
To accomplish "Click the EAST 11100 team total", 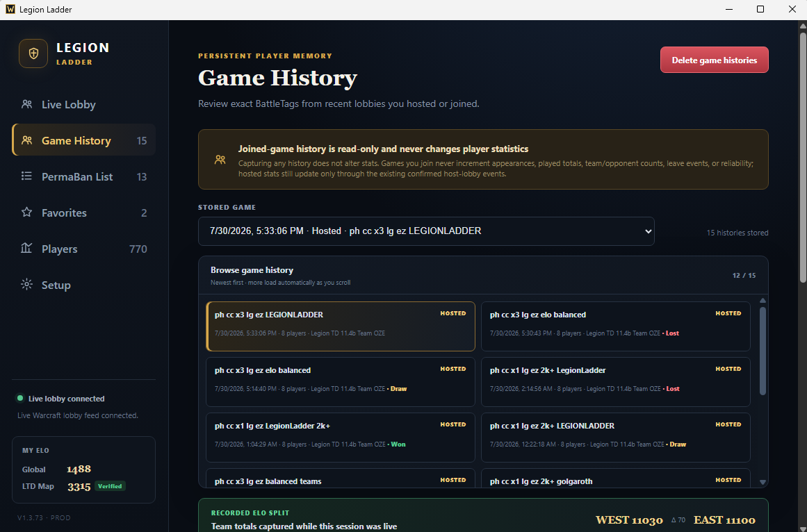I will (724, 520).
